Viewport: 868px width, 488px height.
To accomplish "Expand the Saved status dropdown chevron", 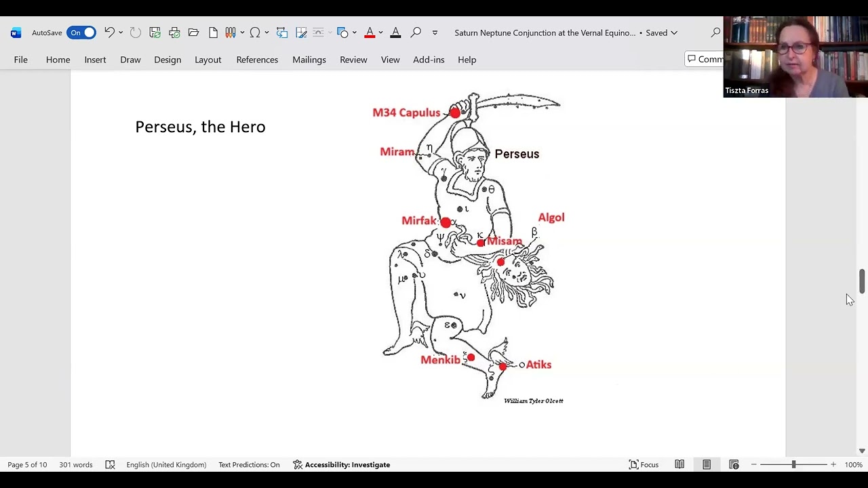I will pos(674,33).
